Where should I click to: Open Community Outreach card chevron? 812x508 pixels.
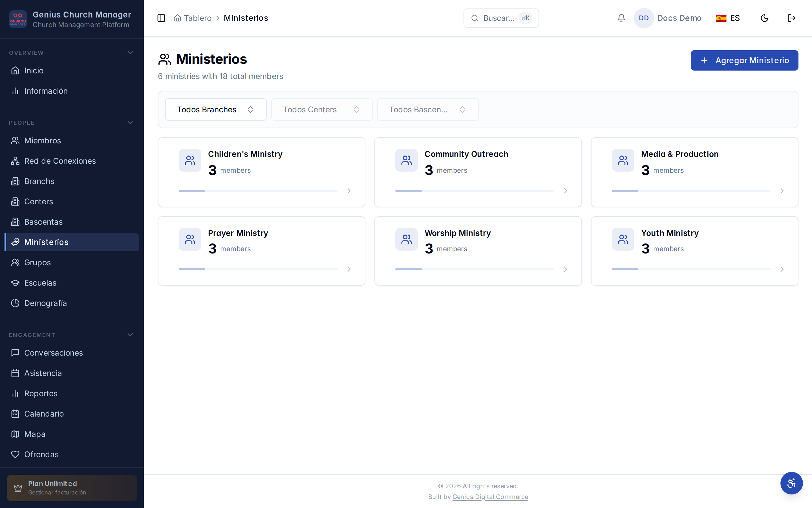click(x=565, y=191)
